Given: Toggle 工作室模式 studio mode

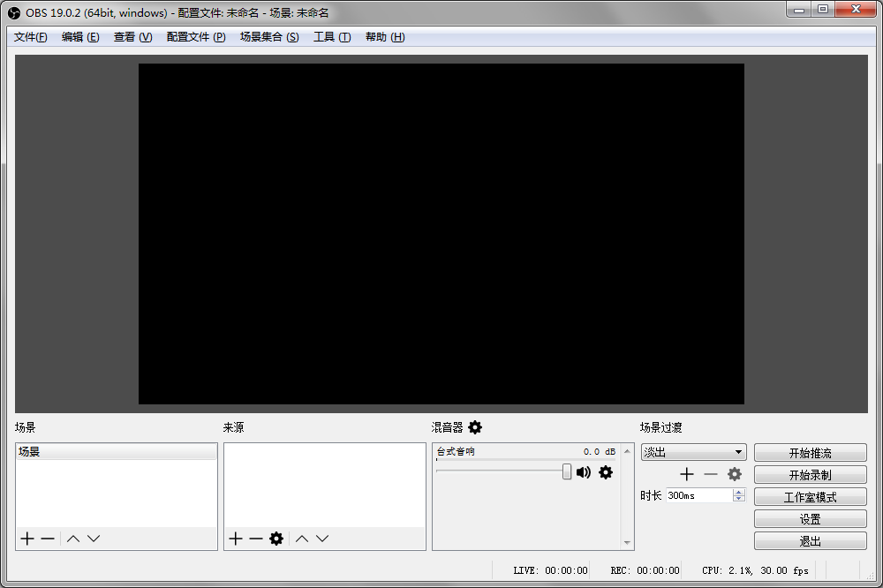Looking at the screenshot, I should coord(810,496).
